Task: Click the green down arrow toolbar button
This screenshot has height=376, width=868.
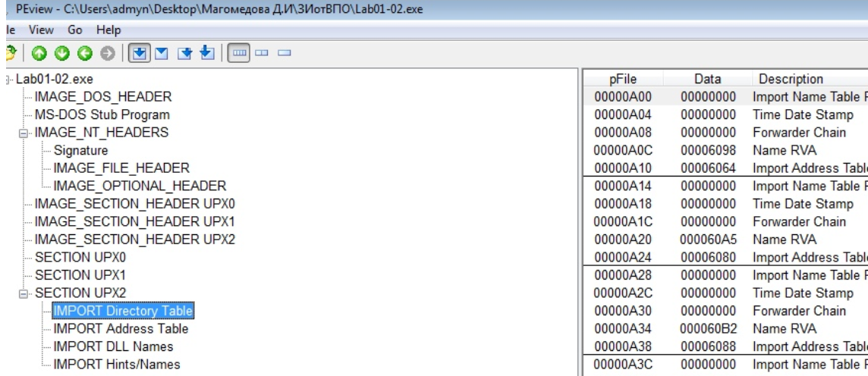Action: point(62,53)
